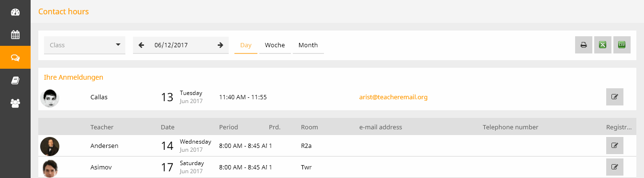644x178 pixels.
Task: Open the dashboard gauge icon in sidebar
Action: (x=15, y=12)
